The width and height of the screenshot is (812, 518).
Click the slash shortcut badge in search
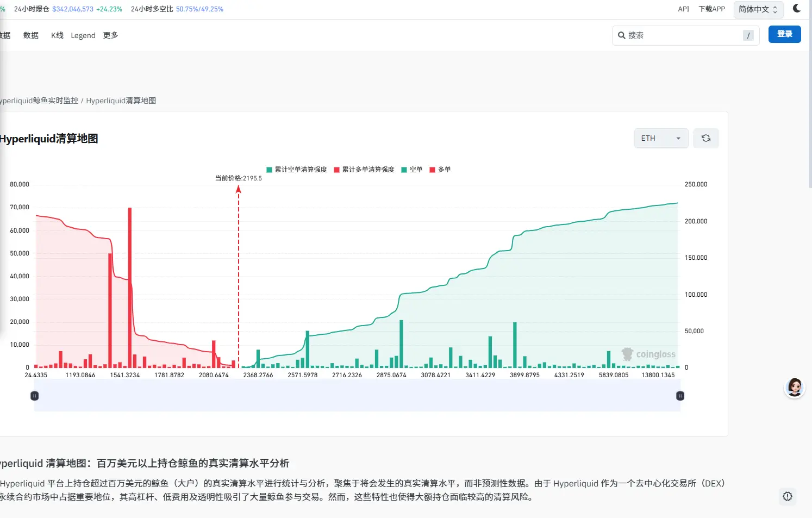pyautogui.click(x=748, y=35)
